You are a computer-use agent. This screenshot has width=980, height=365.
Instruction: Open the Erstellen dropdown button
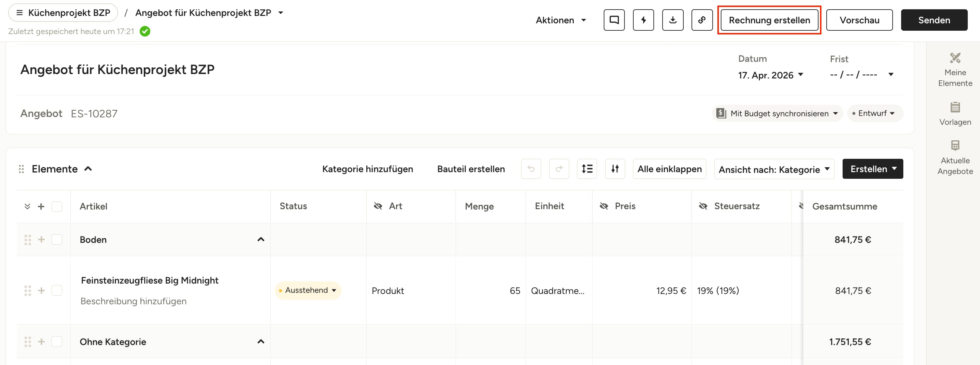click(x=873, y=169)
